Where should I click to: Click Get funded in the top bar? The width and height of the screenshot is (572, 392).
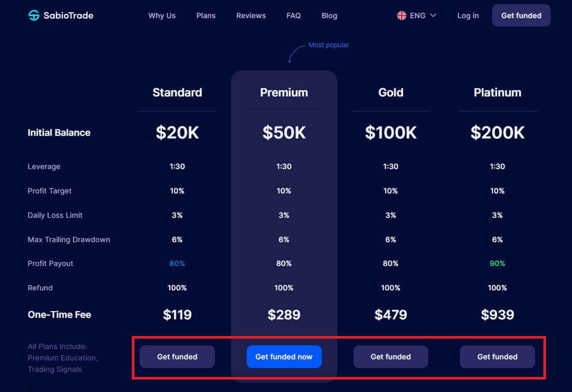[x=521, y=15]
